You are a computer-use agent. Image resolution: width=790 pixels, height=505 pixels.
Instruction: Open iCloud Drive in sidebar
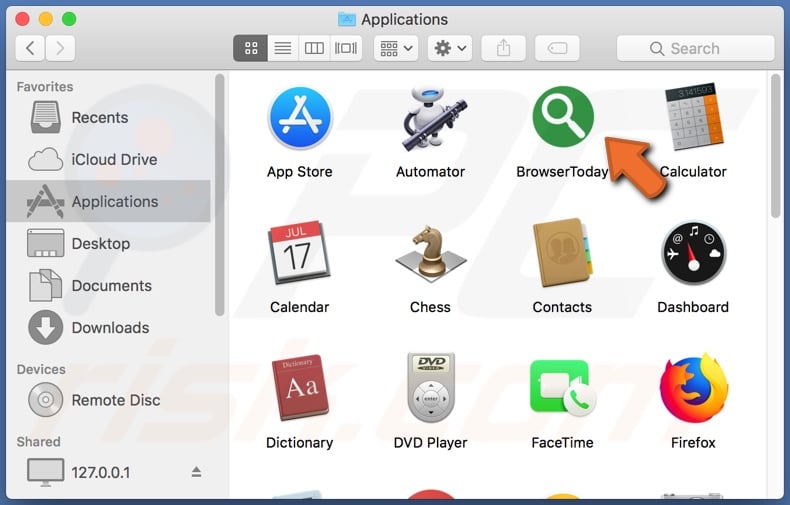tap(108, 159)
